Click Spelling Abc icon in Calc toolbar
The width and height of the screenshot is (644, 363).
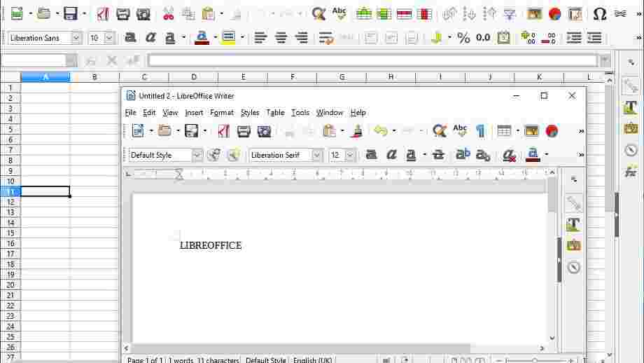(x=339, y=14)
